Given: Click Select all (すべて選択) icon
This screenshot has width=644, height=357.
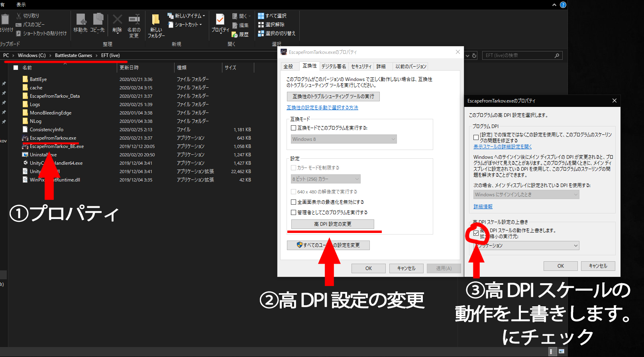Looking at the screenshot, I should pos(261,16).
